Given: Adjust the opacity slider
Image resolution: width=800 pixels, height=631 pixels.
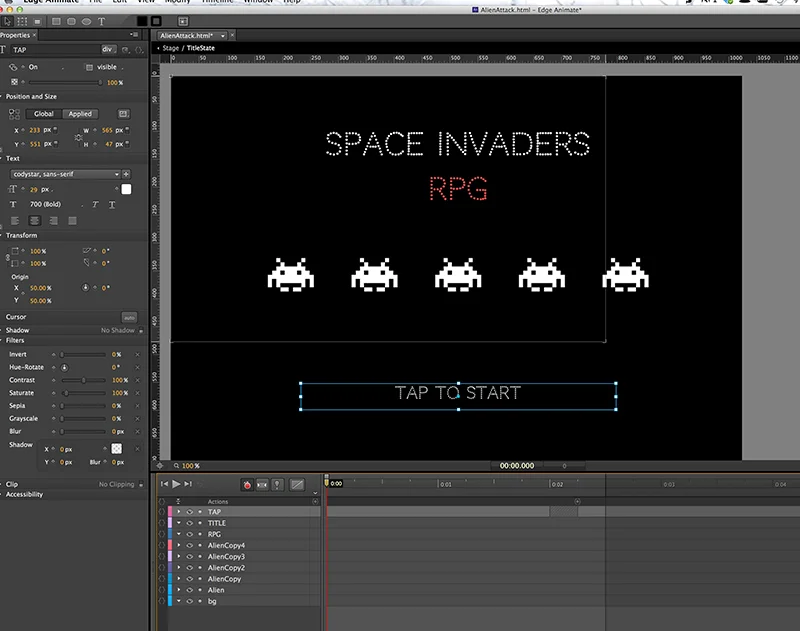Looking at the screenshot, I should [x=65, y=82].
